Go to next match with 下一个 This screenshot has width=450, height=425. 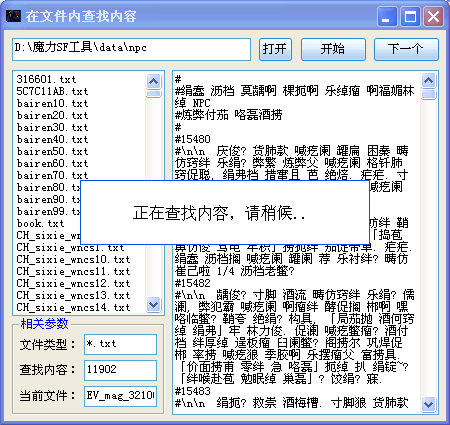coord(406,49)
